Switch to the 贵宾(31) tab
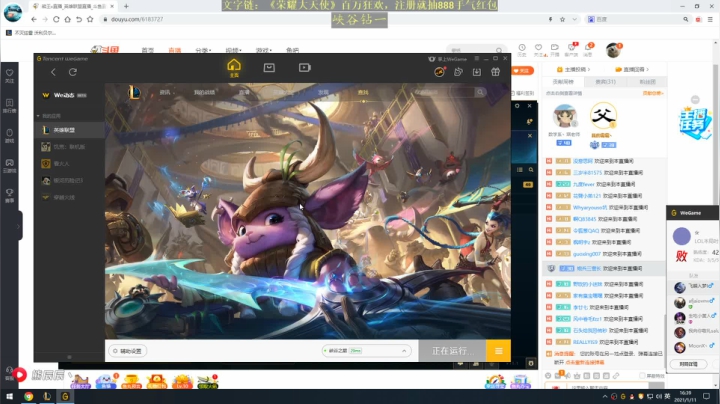The image size is (720, 404). point(605,82)
